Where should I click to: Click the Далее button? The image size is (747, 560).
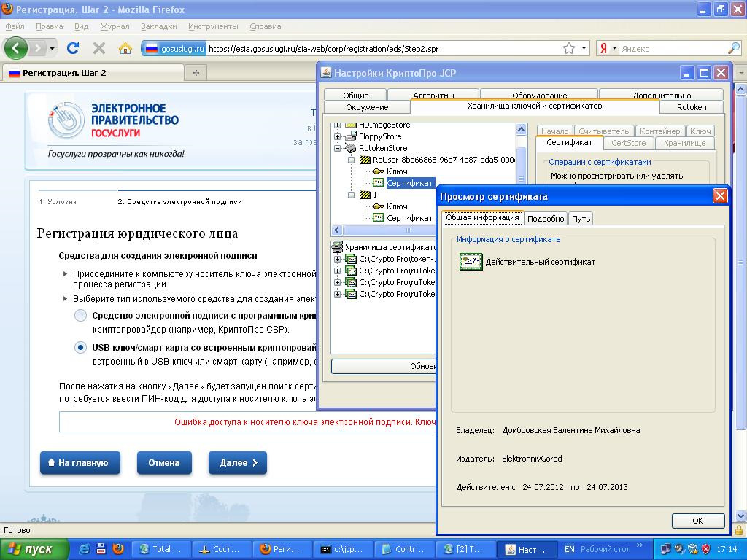tap(238, 463)
